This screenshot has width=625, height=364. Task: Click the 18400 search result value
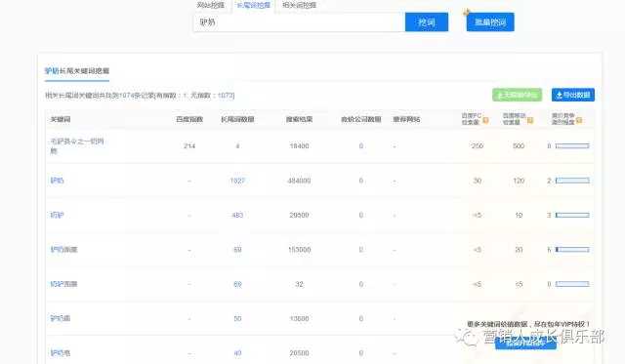pyautogui.click(x=300, y=146)
